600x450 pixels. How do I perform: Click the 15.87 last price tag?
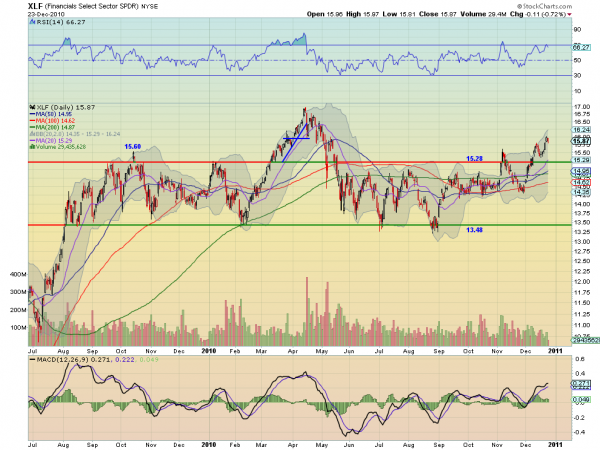coord(582,141)
